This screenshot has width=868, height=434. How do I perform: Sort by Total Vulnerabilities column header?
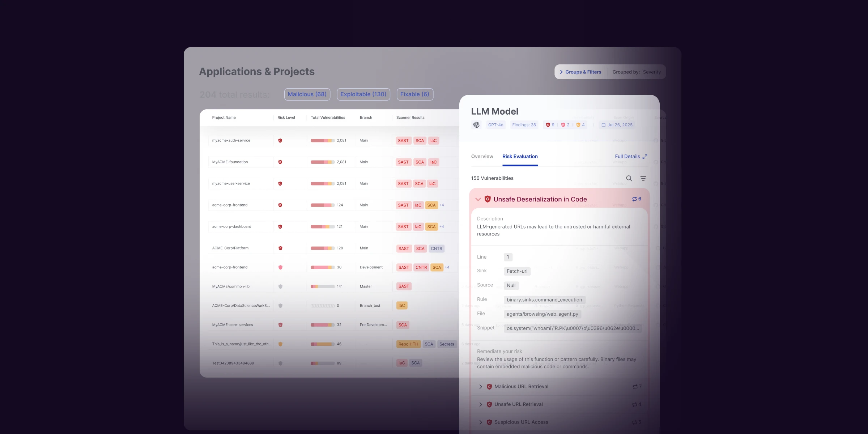328,118
